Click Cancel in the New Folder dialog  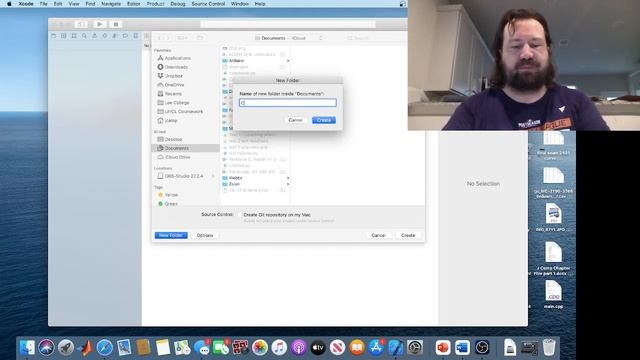coord(296,120)
